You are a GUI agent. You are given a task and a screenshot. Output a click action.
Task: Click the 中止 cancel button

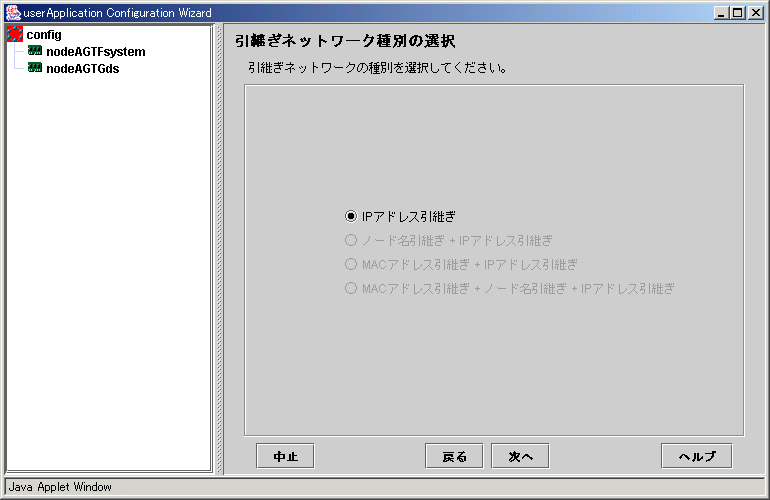[x=285, y=456]
